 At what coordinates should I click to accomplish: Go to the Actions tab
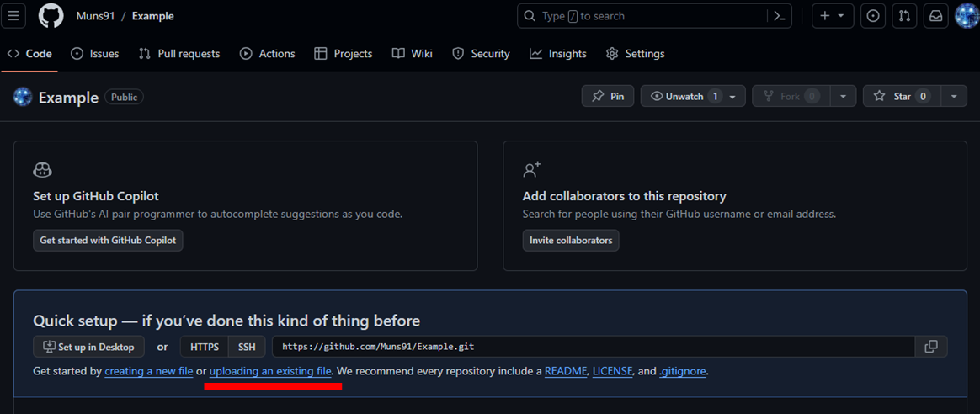[268, 54]
